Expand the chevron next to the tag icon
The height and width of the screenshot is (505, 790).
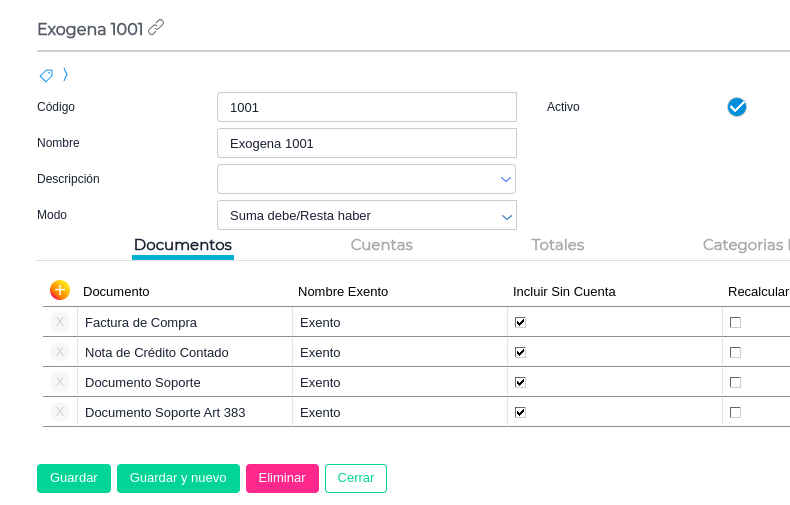coord(65,75)
